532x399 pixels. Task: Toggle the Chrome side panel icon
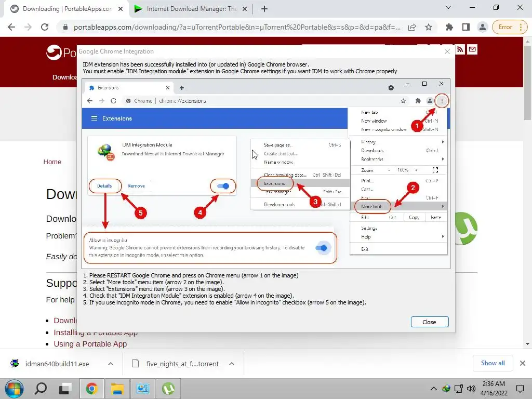pyautogui.click(x=466, y=27)
